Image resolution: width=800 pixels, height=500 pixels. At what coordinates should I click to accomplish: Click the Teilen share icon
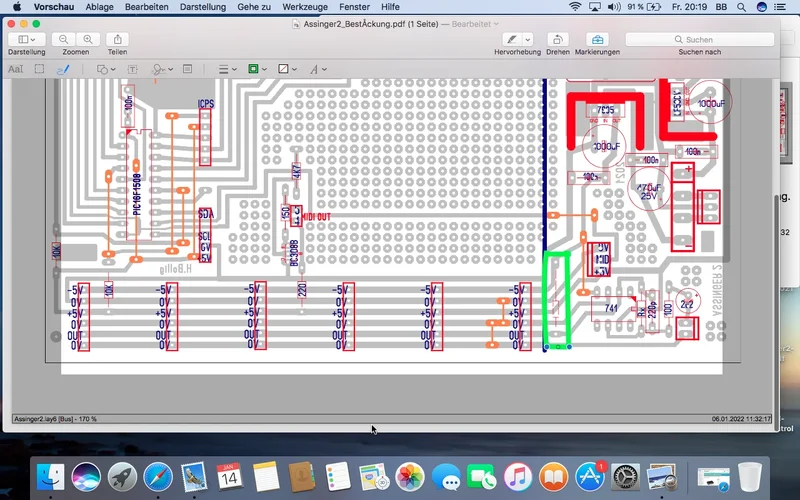tap(117, 38)
